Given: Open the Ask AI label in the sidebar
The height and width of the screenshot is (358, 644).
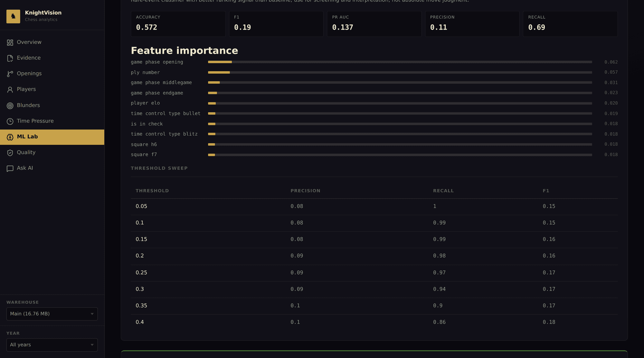Looking at the screenshot, I should 25,168.
